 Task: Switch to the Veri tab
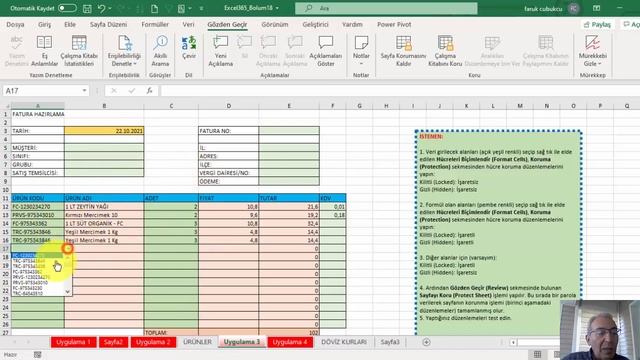[x=188, y=24]
